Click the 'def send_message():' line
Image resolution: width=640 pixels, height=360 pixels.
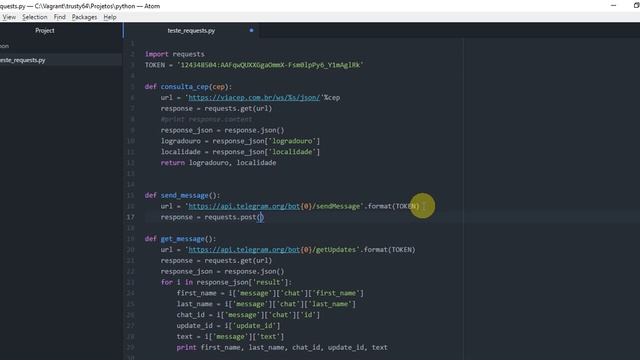[182, 195]
